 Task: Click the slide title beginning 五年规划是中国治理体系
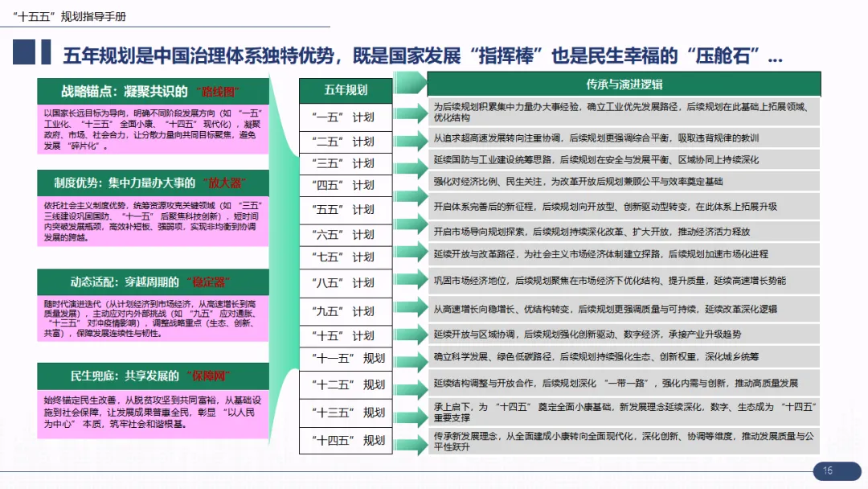click(x=423, y=55)
